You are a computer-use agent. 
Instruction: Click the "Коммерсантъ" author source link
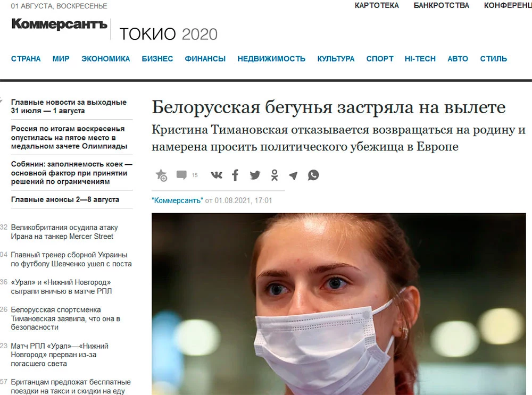point(177,200)
